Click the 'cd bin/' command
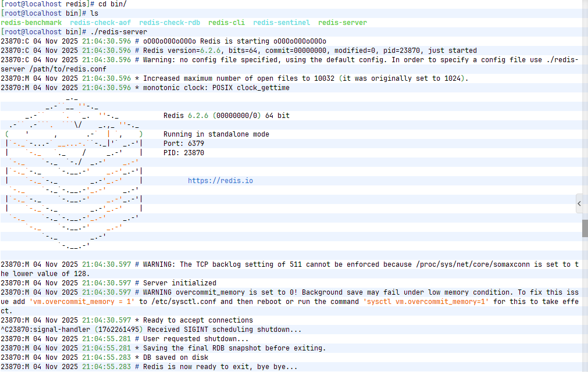588x372 pixels. [x=112, y=4]
